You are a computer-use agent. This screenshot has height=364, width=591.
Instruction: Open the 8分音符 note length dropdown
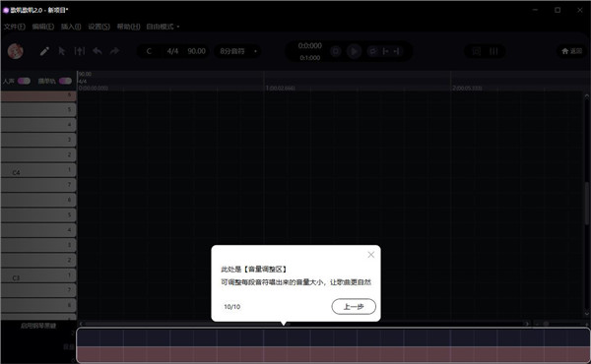(237, 51)
